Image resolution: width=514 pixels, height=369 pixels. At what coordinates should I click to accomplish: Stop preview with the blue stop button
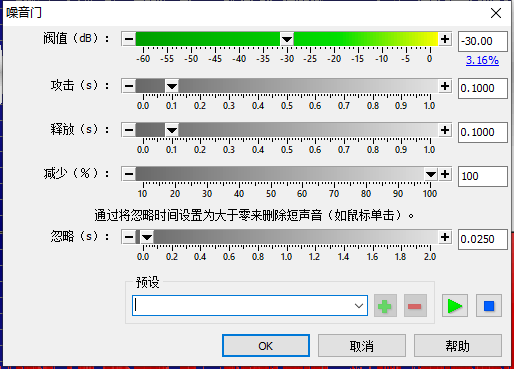(x=489, y=306)
